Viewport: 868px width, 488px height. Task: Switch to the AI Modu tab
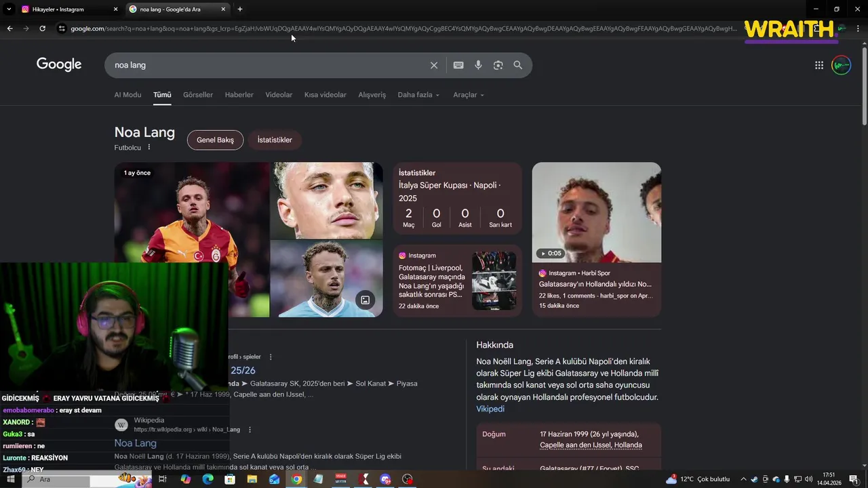(x=127, y=95)
